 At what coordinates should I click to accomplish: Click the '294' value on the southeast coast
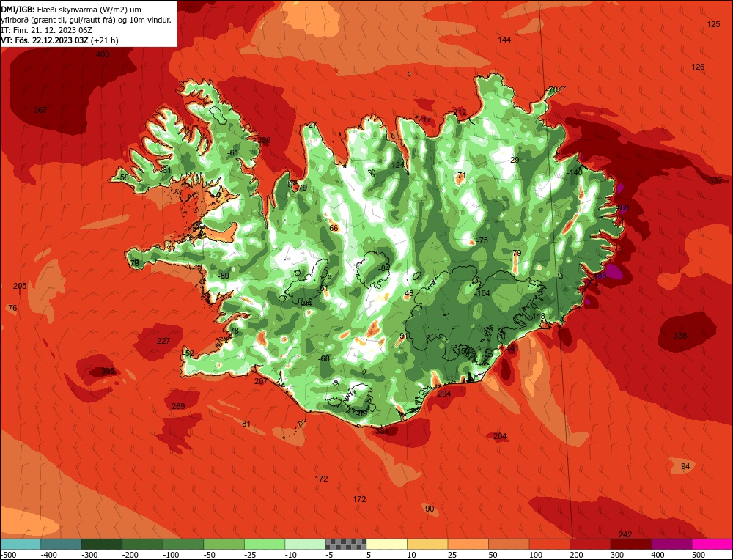coord(444,394)
